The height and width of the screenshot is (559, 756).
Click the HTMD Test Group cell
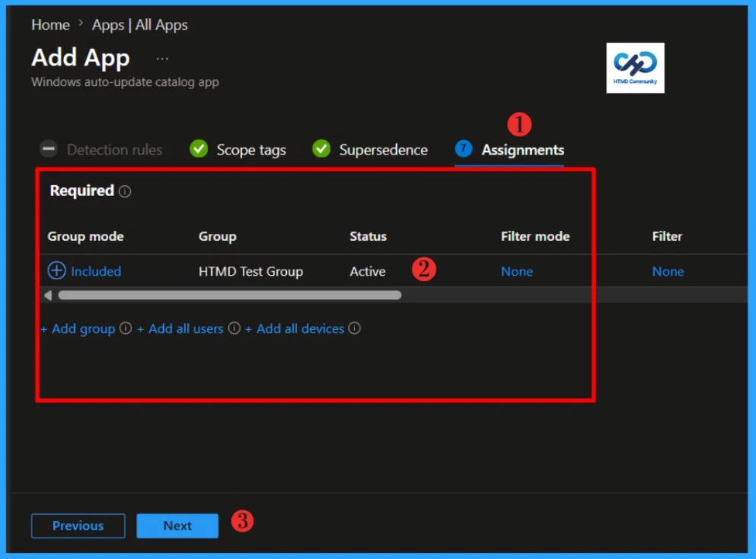point(250,272)
